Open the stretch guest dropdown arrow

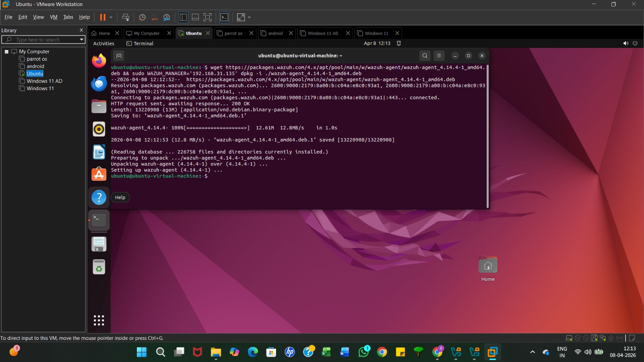click(x=249, y=17)
